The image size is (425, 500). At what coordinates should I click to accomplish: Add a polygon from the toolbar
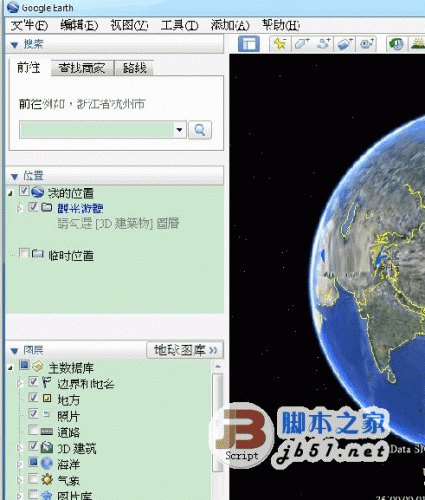pos(301,44)
